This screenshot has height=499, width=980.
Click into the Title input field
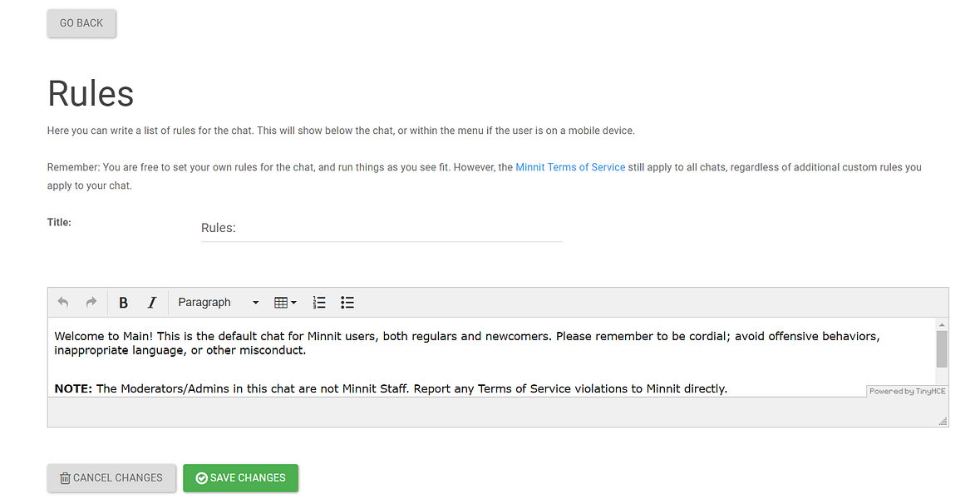[382, 228]
